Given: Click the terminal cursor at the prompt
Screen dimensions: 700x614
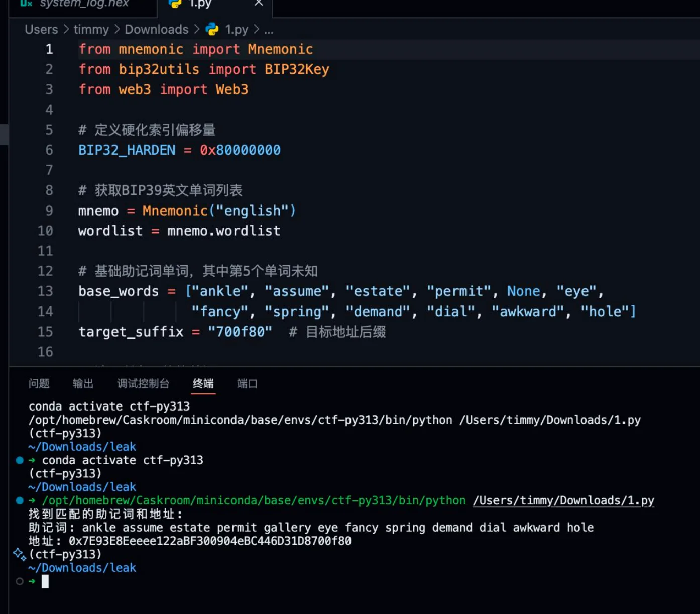Looking at the screenshot, I should click(x=45, y=581).
